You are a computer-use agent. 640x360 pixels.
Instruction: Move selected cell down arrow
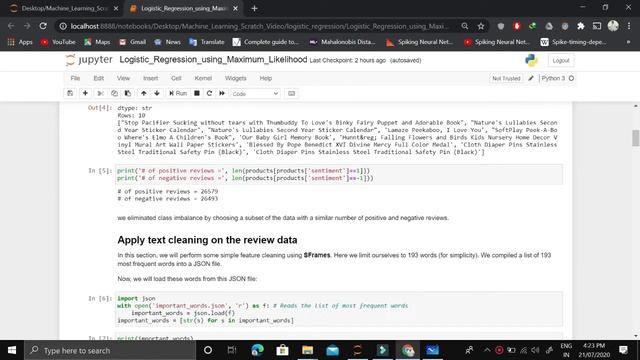tap(157, 93)
